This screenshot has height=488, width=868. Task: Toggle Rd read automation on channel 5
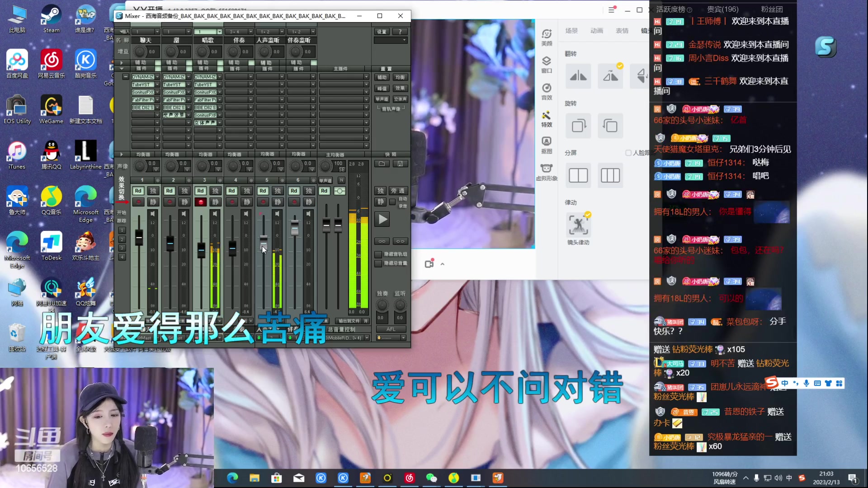[x=263, y=191]
